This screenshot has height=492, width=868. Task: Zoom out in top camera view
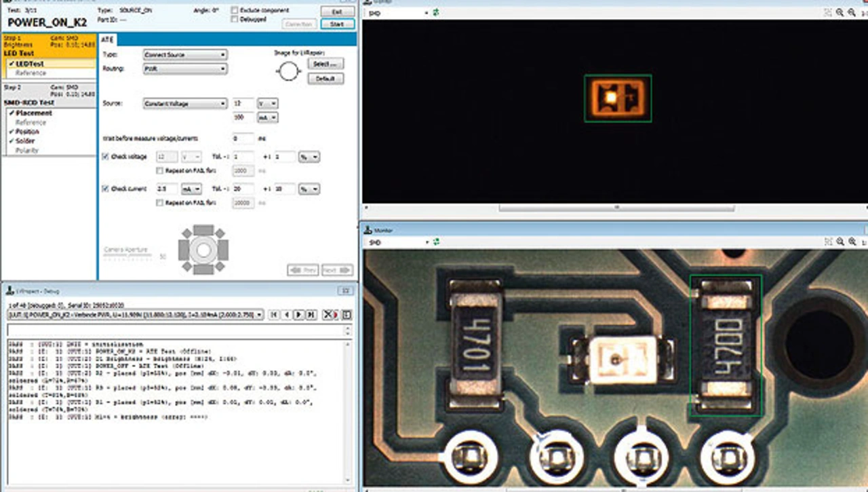[x=852, y=13]
